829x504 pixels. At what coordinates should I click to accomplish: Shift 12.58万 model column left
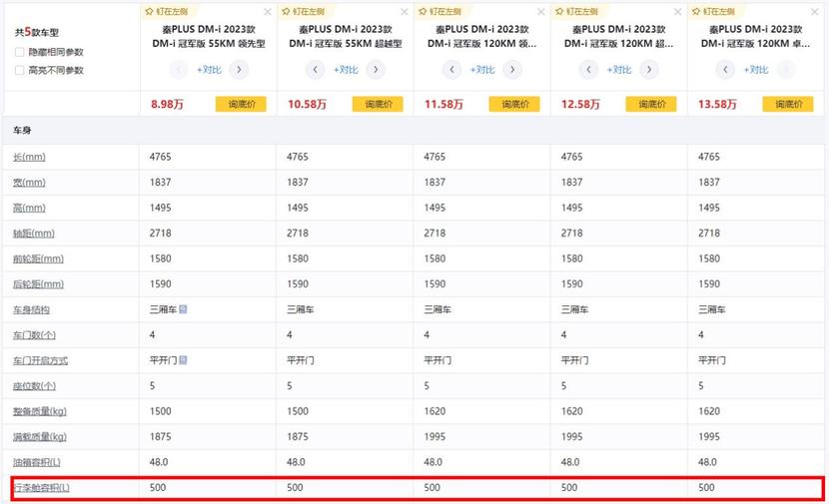pos(588,69)
